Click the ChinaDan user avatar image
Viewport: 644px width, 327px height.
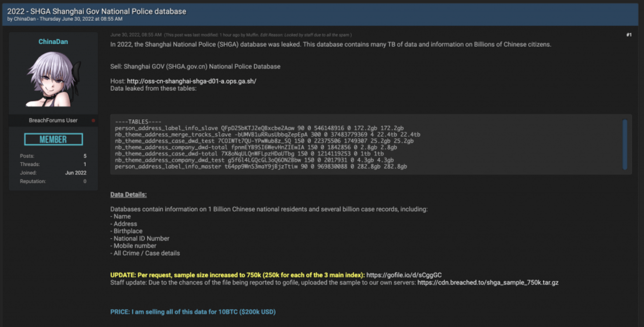pos(53,78)
